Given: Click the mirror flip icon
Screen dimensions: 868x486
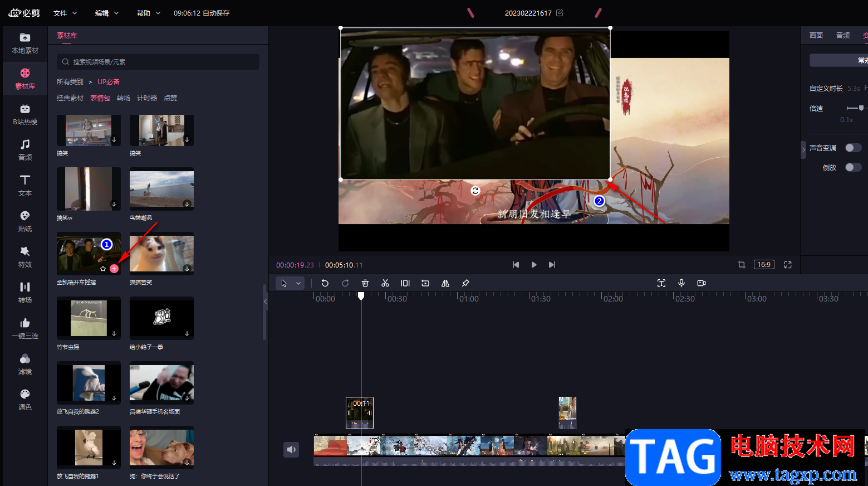Looking at the screenshot, I should [445, 283].
